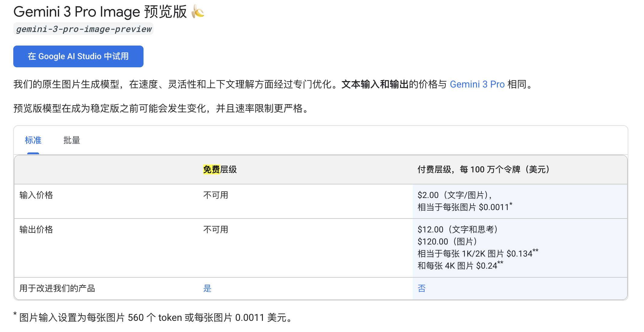Switch to the 批量 tab
Image resolution: width=644 pixels, height=332 pixels.
pos(72,140)
